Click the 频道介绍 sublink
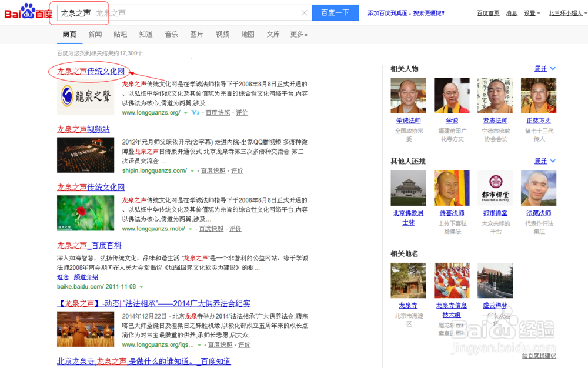Screen dimensions: 588x368 86,277
